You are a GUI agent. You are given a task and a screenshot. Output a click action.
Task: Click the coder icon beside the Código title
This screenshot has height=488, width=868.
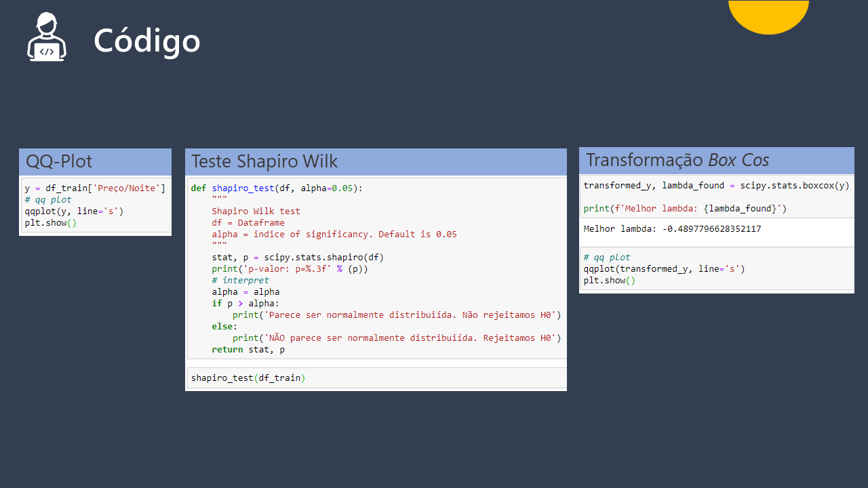point(47,37)
